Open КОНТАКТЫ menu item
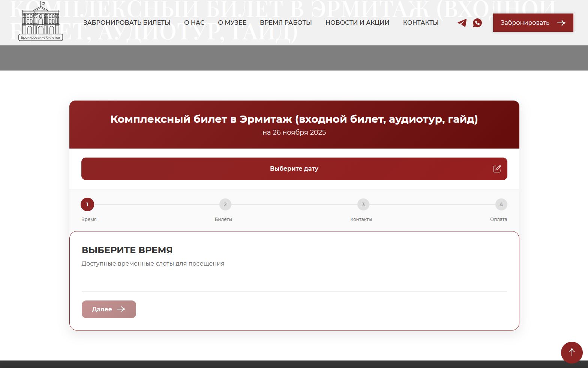Screen dimensions: 588x368 point(421,23)
